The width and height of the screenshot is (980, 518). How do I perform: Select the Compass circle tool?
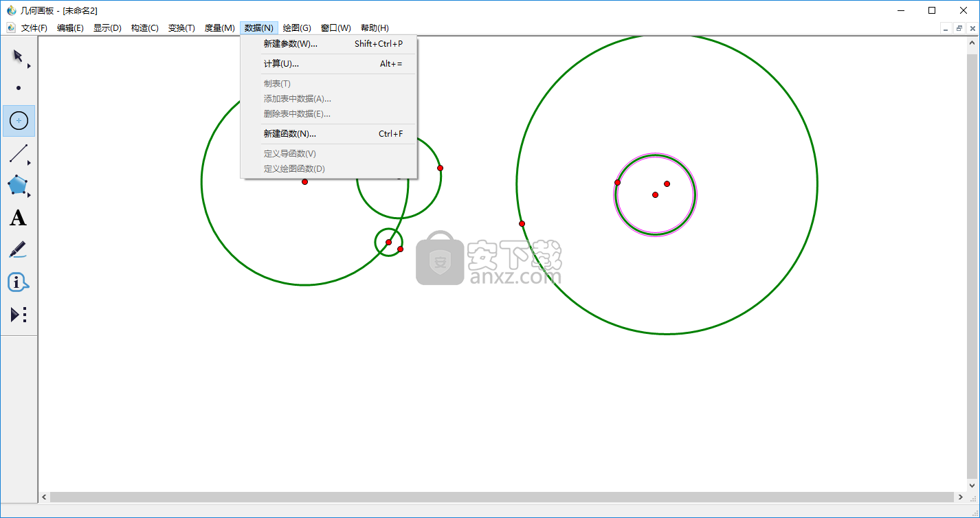point(19,121)
